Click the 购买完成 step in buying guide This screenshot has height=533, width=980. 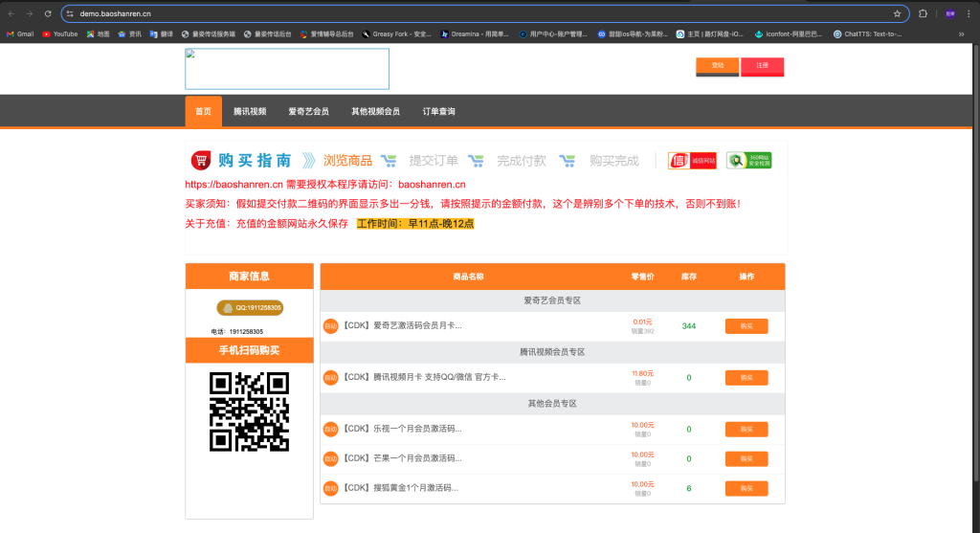coord(614,161)
